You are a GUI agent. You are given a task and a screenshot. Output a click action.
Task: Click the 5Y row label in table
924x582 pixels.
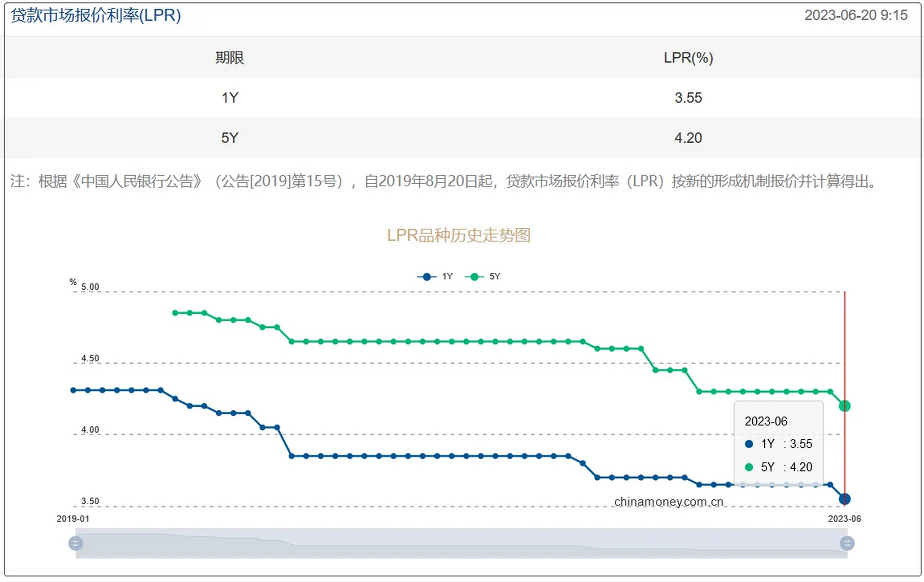pyautogui.click(x=230, y=138)
